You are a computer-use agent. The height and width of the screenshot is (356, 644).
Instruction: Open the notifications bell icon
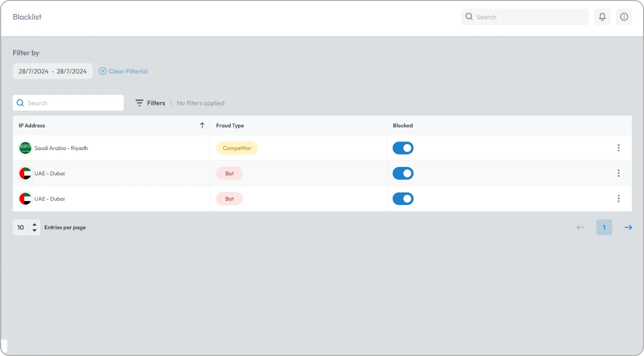[602, 16]
